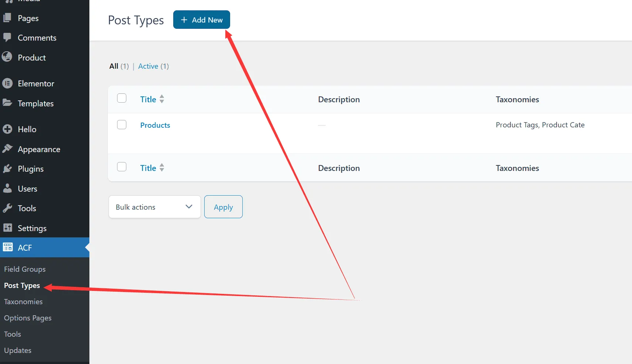Check the select-all checkbox in table header
The width and height of the screenshot is (632, 364).
pyautogui.click(x=122, y=98)
